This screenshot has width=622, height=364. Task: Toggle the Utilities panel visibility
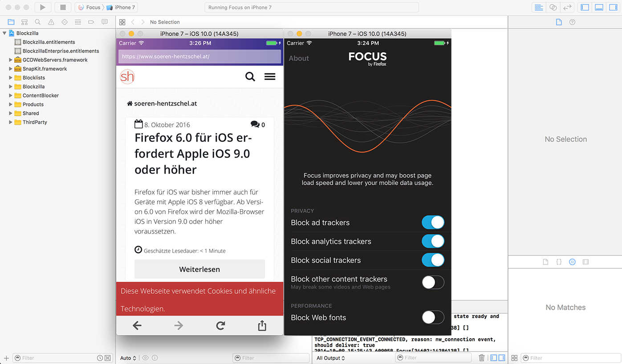coord(613,7)
